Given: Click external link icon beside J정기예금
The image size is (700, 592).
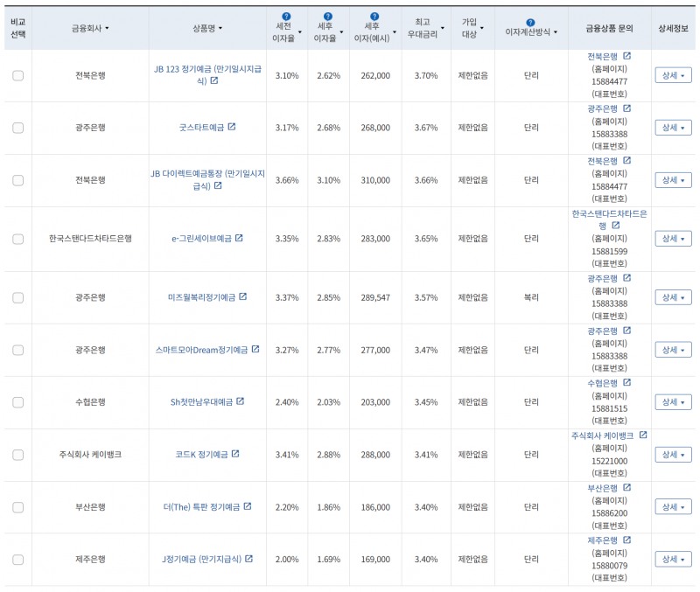Looking at the screenshot, I should [249, 559].
